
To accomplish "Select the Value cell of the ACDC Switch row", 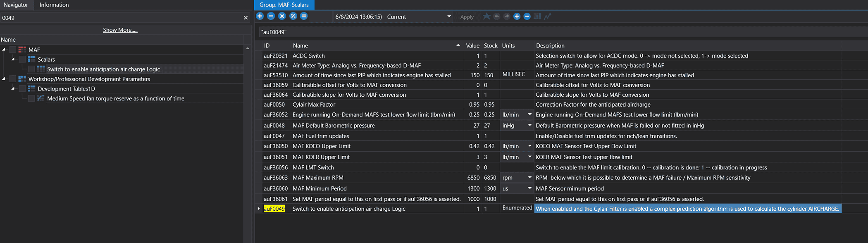I will pyautogui.click(x=472, y=56).
